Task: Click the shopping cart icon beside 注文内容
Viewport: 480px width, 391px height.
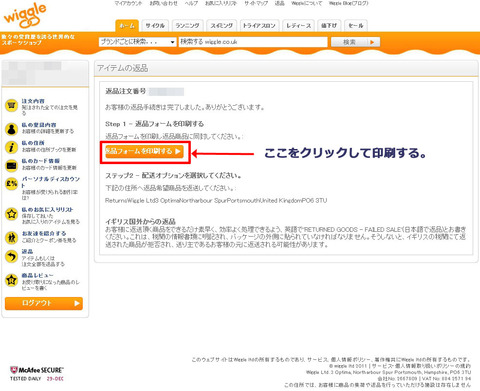Action: point(11,106)
